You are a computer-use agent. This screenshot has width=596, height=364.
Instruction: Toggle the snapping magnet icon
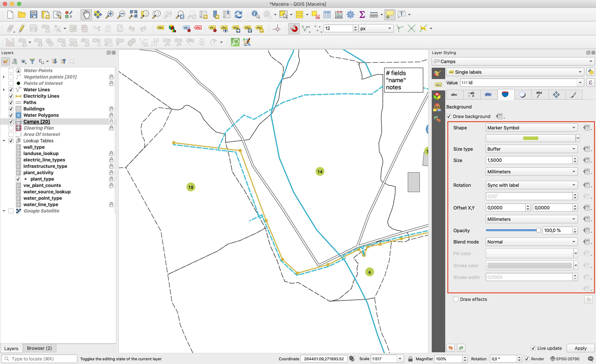tap(294, 29)
